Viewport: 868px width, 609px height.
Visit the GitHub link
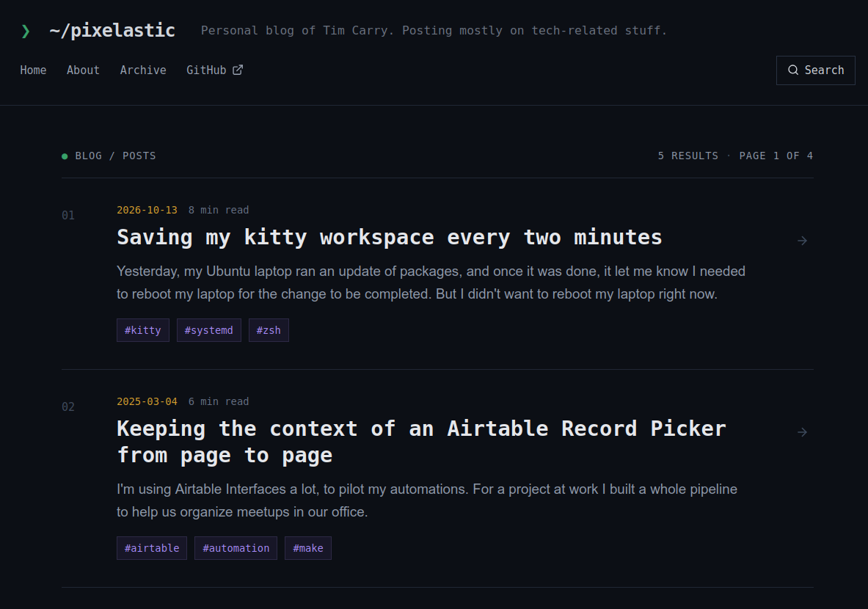point(214,70)
